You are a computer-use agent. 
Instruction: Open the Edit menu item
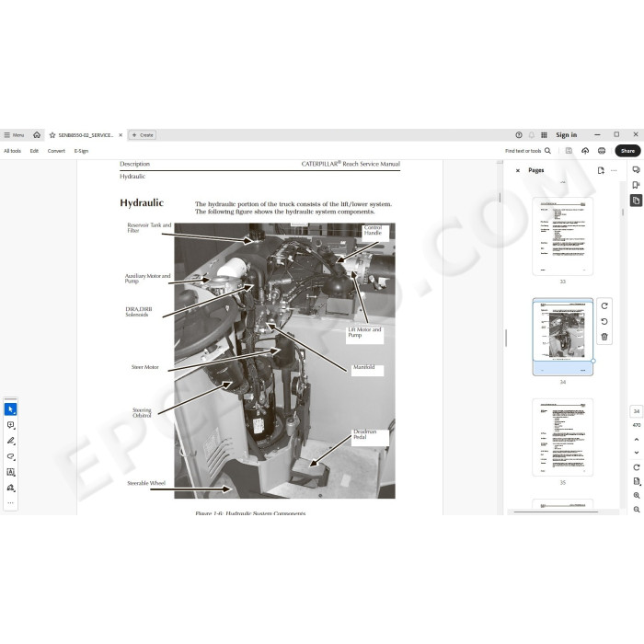click(x=34, y=151)
